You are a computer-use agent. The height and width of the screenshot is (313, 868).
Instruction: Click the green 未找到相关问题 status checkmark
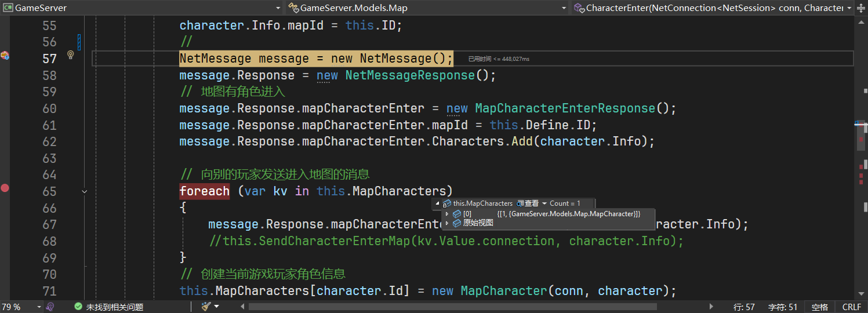[x=78, y=307]
